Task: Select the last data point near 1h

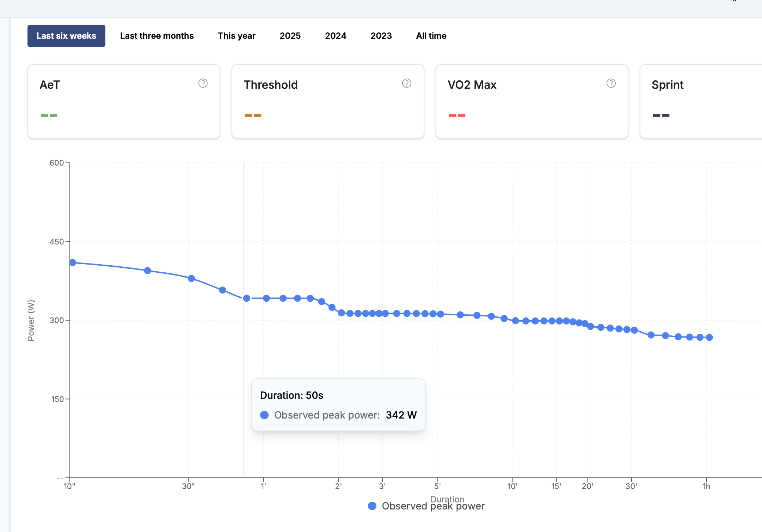Action: pos(709,338)
